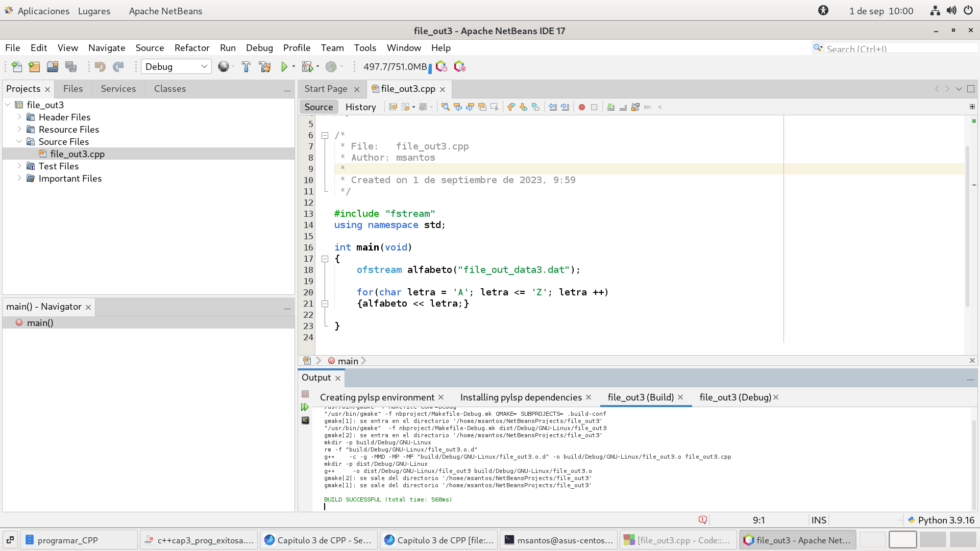Open the Debug configuration dropdown
980x551 pixels.
click(176, 67)
